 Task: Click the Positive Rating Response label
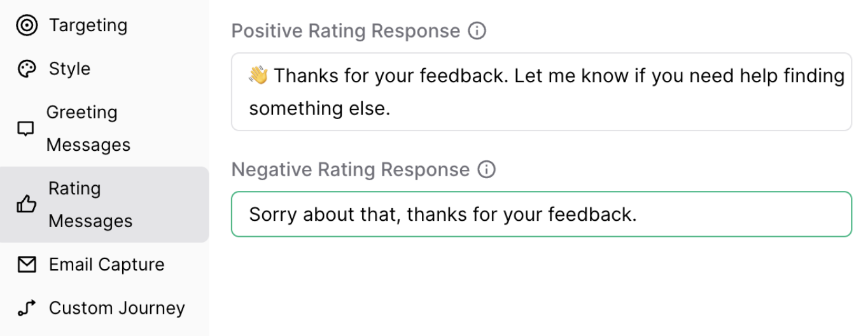[346, 31]
